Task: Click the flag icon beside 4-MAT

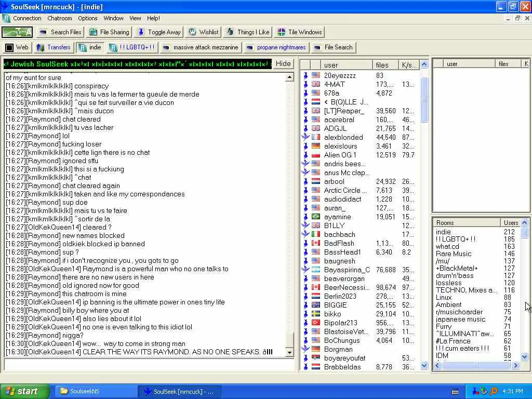Action: tap(316, 84)
